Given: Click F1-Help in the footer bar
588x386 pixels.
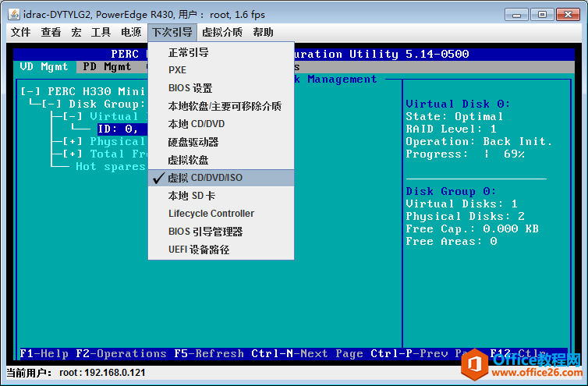Looking at the screenshot, I should (44, 354).
